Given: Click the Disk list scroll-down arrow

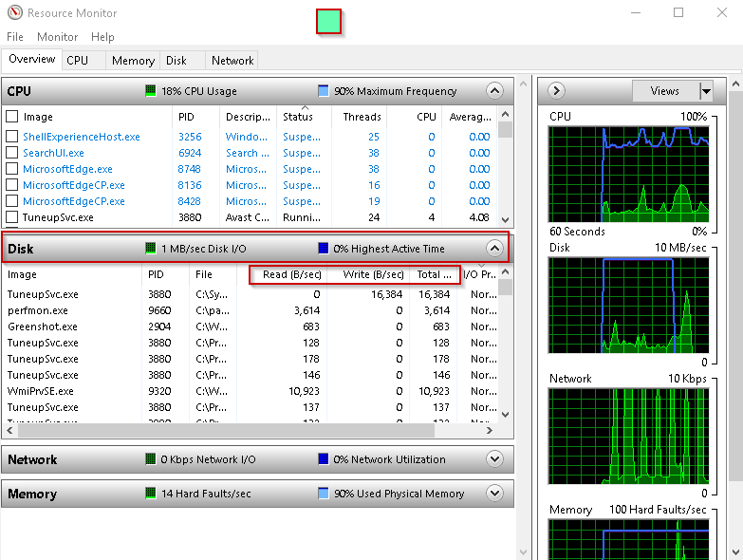Looking at the screenshot, I should click(x=505, y=415).
